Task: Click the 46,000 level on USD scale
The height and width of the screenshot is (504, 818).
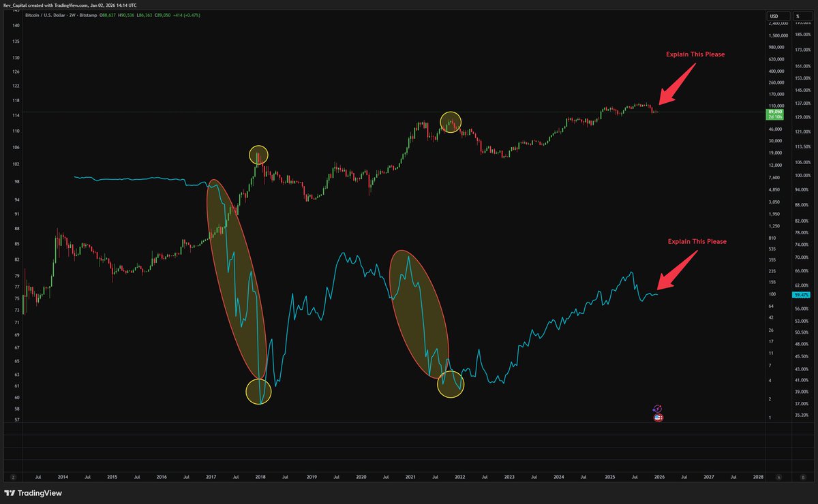Action: pos(775,129)
